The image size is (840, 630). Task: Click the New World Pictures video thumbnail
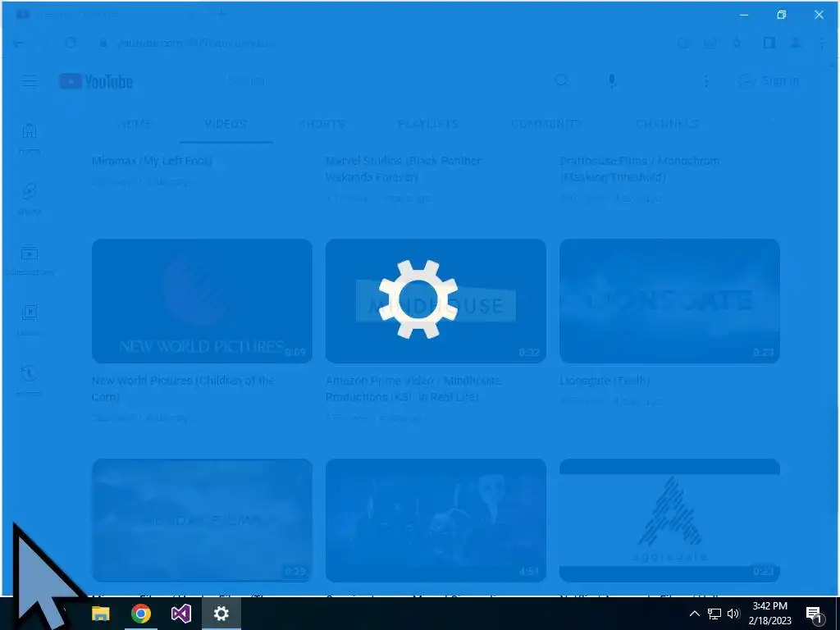202,301
